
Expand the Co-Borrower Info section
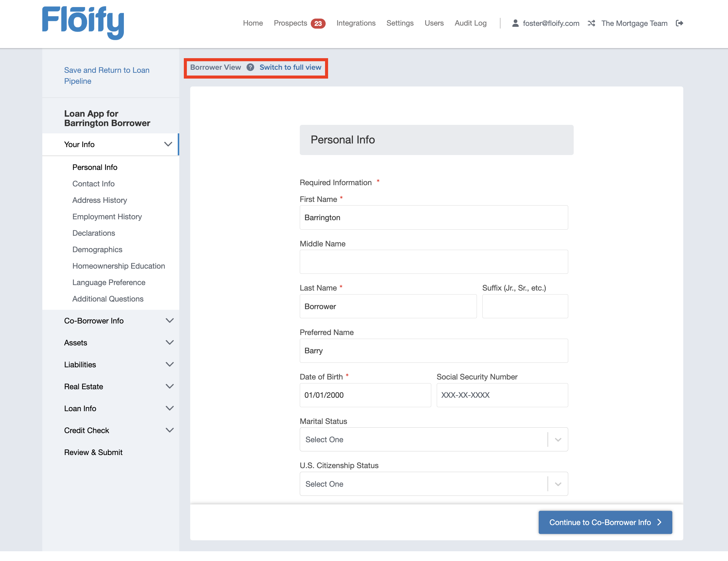tap(169, 320)
